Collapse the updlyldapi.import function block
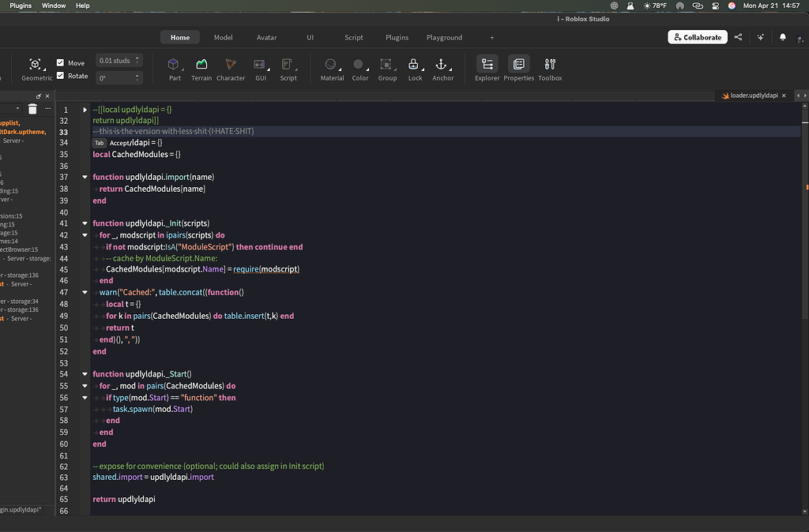Screen dimensions: 809x532 point(85,177)
